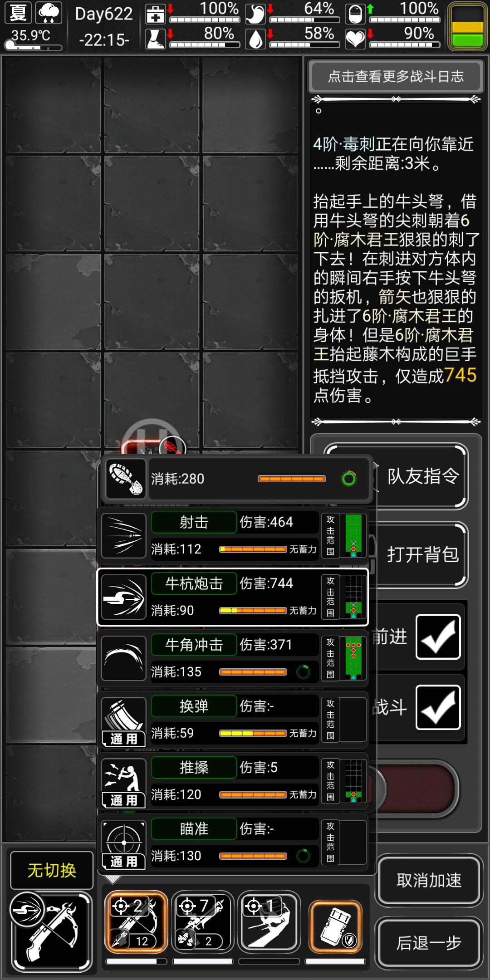Toggle the 前进 advance checkbox
490x980 pixels.
(438, 637)
